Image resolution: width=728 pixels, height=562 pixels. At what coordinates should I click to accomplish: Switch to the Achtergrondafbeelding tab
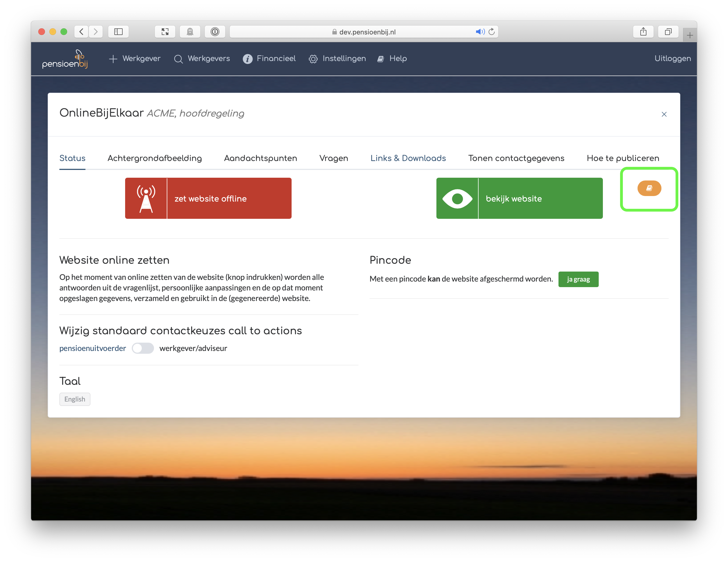pos(155,158)
